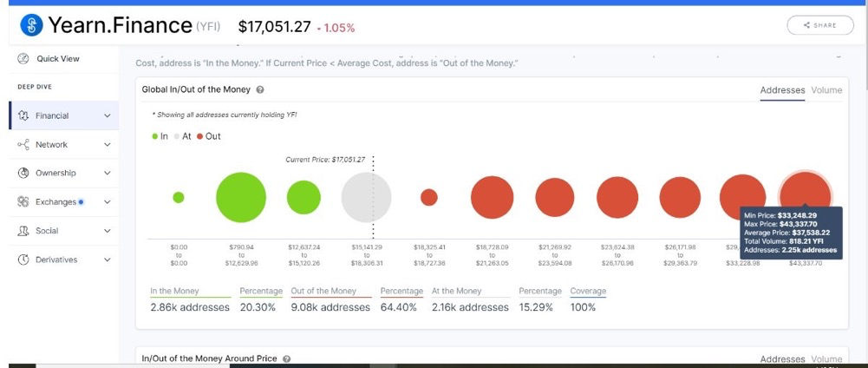Screen dimensions: 868x368
Task: Expand the Network section chevron
Action: click(108, 145)
